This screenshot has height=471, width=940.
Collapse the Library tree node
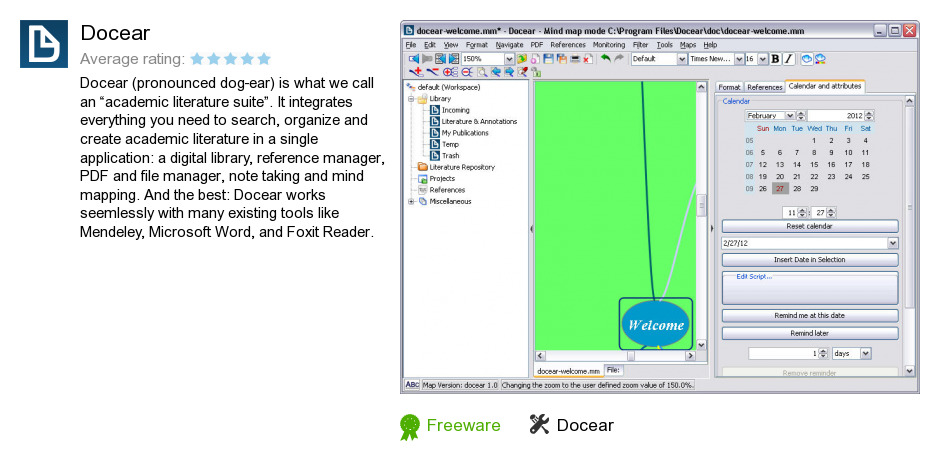[x=411, y=99]
